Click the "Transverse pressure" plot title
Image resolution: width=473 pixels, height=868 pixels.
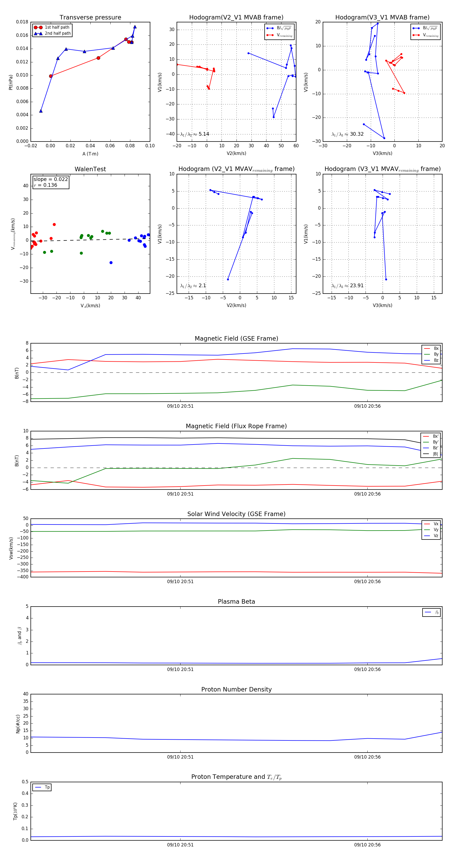point(90,18)
